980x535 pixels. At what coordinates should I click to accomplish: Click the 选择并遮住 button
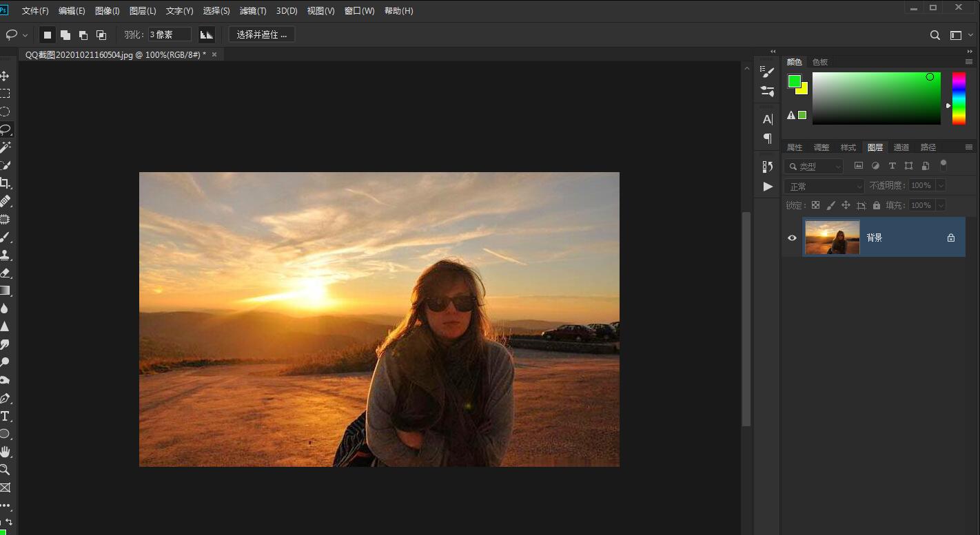(261, 34)
